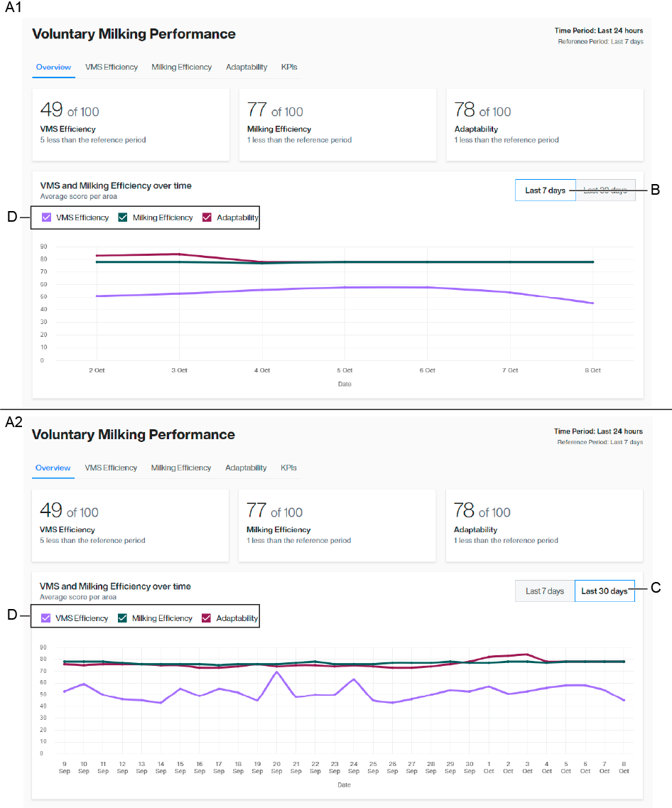
Task: Switch upper chart to Last 30 days
Action: pyautogui.click(x=605, y=190)
